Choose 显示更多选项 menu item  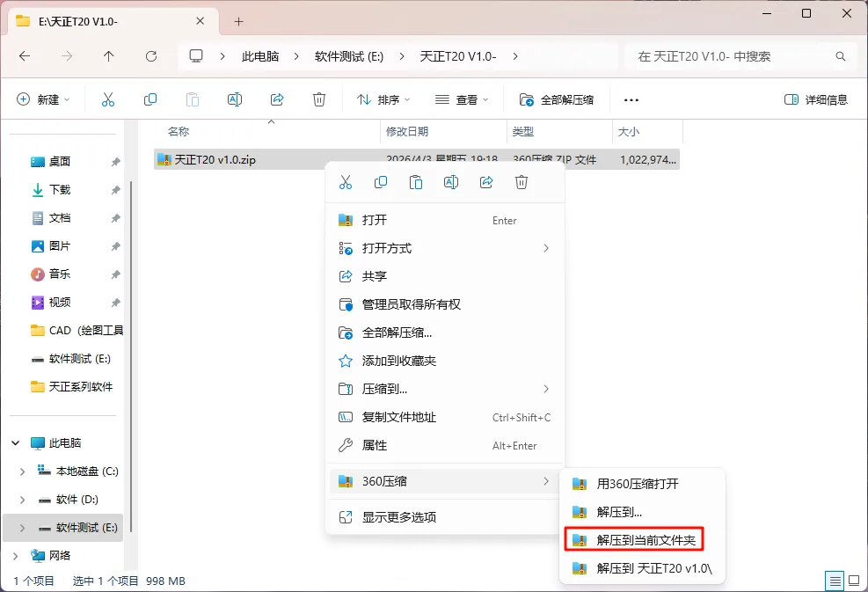(445, 517)
